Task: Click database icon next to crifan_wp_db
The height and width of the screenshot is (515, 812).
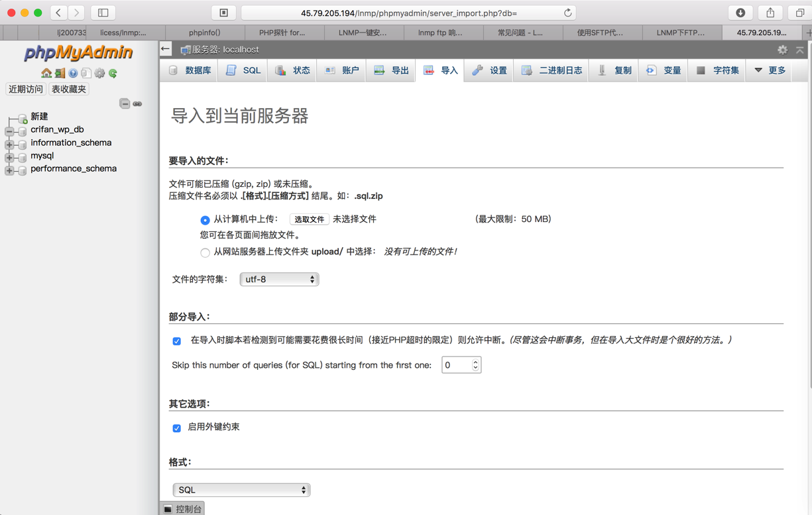Action: coord(23,131)
